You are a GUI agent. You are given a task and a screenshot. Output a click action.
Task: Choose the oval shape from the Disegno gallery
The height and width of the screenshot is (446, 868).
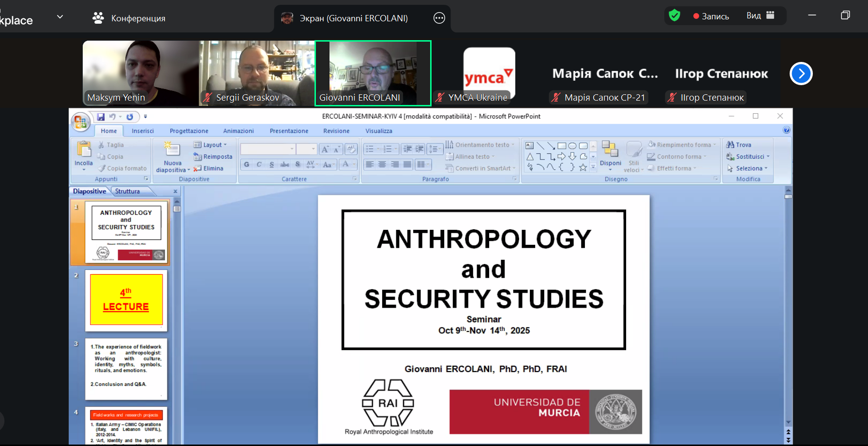[x=572, y=146]
